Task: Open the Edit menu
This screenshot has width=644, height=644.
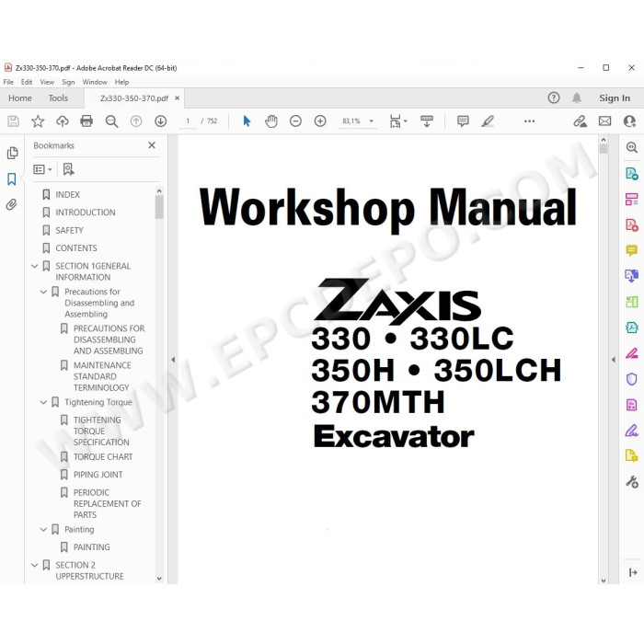Action: point(27,82)
